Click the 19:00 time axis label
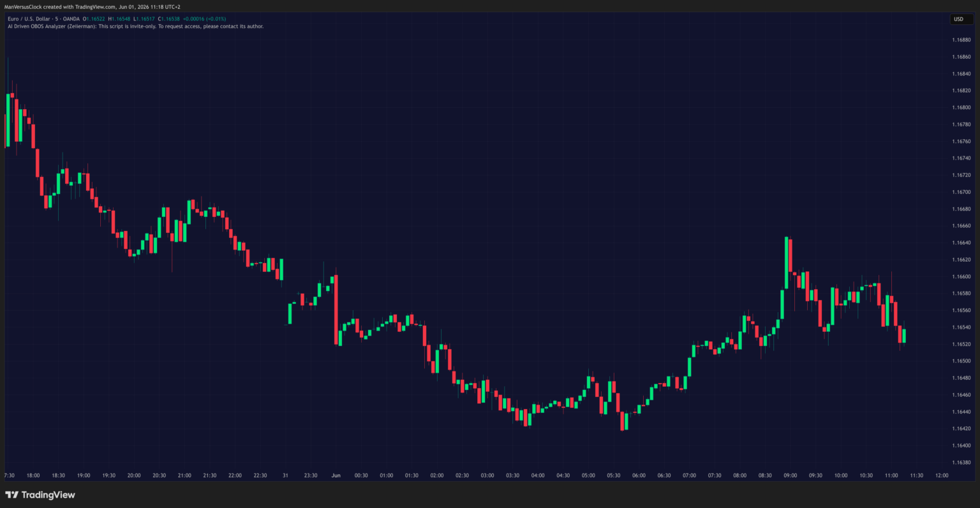 coord(84,475)
